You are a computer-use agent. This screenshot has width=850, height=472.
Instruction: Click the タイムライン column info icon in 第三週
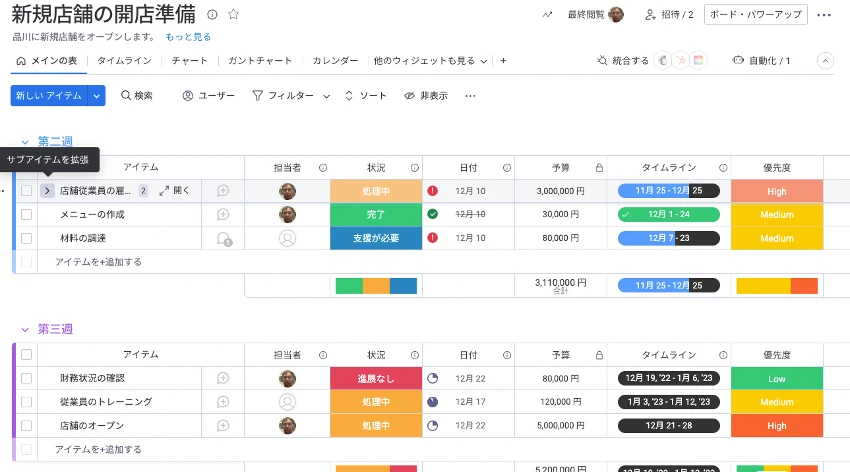(723, 355)
